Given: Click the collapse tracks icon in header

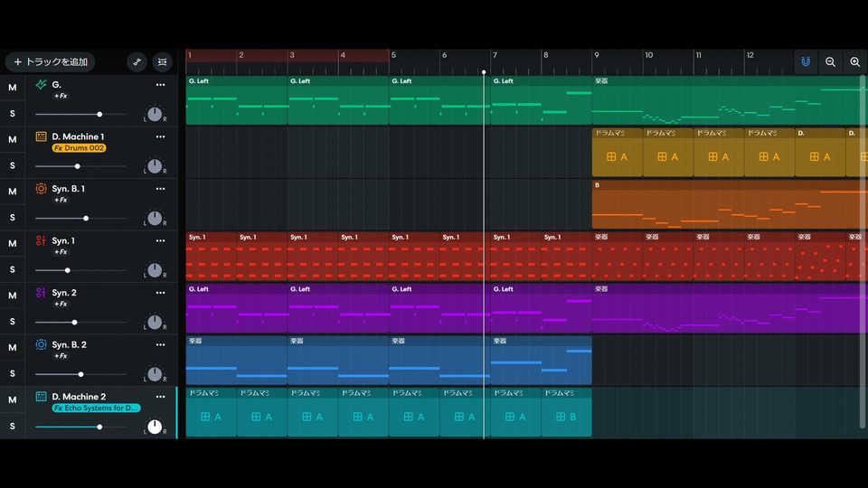Looking at the screenshot, I should point(162,61).
